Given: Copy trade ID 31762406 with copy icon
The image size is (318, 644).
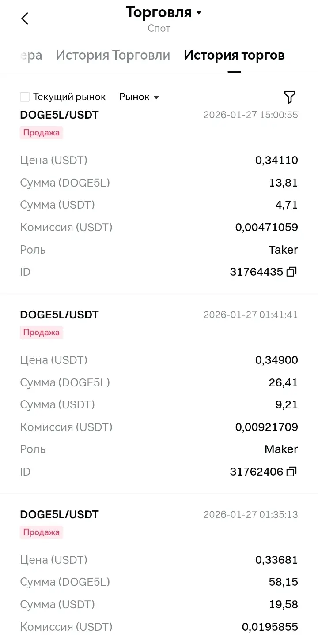Looking at the screenshot, I should click(x=291, y=472).
